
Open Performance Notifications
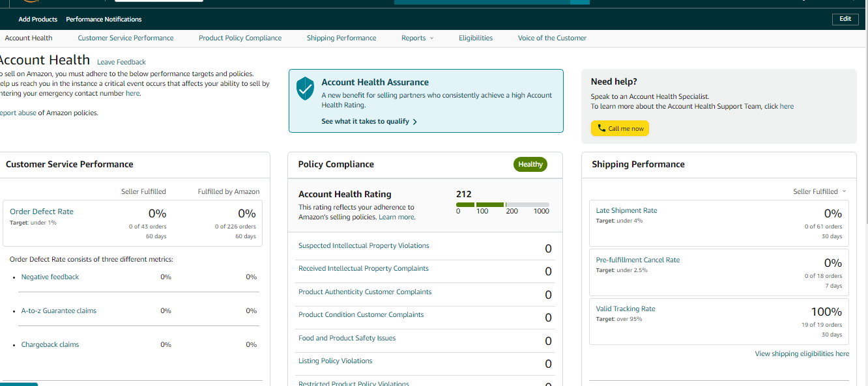(104, 19)
